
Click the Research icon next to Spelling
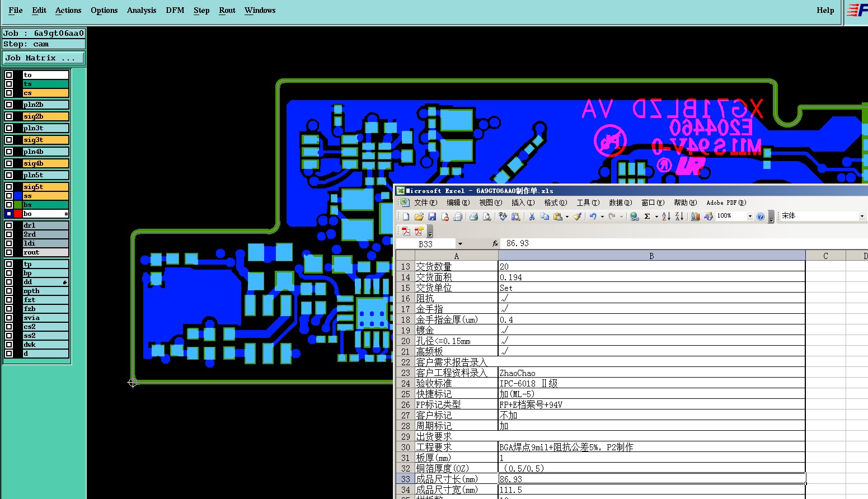(x=516, y=216)
